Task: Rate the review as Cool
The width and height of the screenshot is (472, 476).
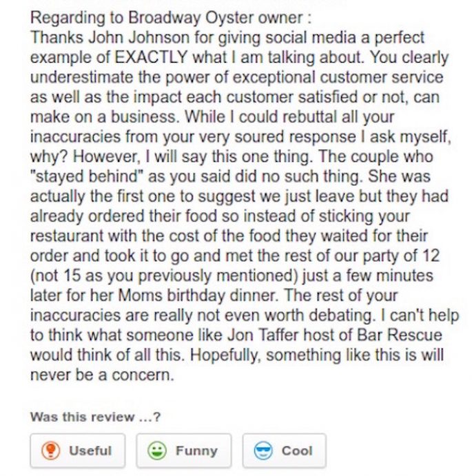Action: (285, 451)
